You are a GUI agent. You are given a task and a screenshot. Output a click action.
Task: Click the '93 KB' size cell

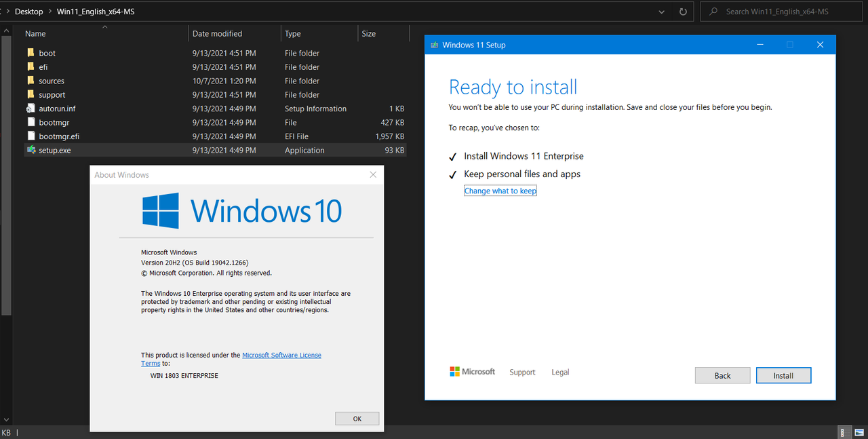[395, 150]
